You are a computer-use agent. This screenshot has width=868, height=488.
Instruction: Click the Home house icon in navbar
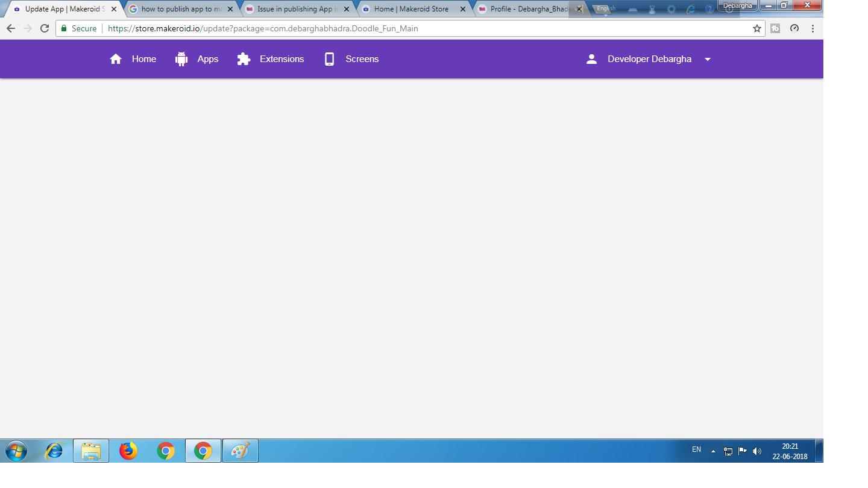pos(116,59)
